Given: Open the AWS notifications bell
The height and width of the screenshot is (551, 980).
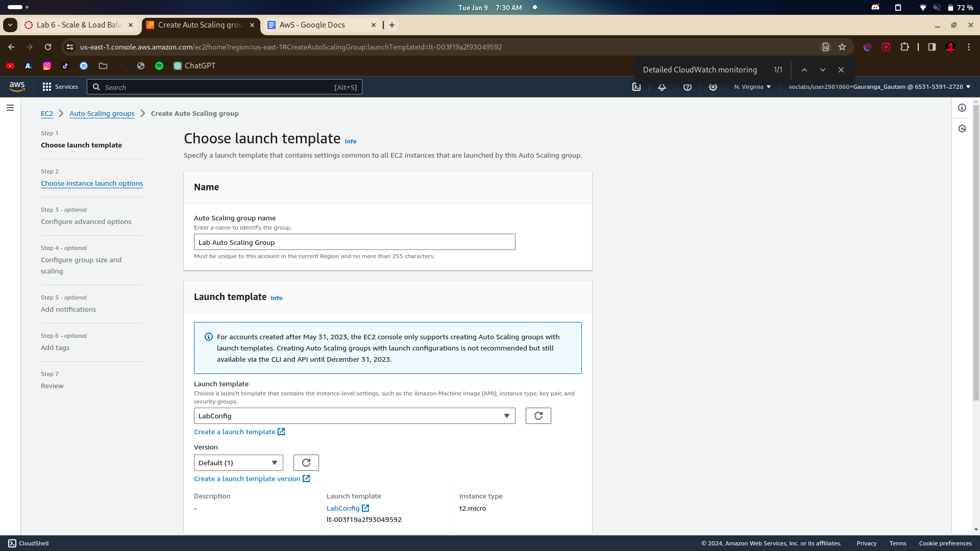Looking at the screenshot, I should [x=662, y=87].
